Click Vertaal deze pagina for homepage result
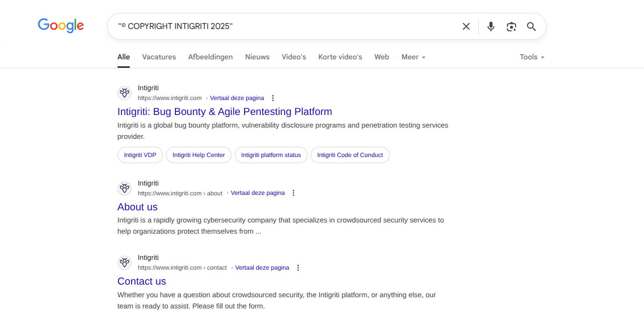644x322 pixels. pos(237,98)
